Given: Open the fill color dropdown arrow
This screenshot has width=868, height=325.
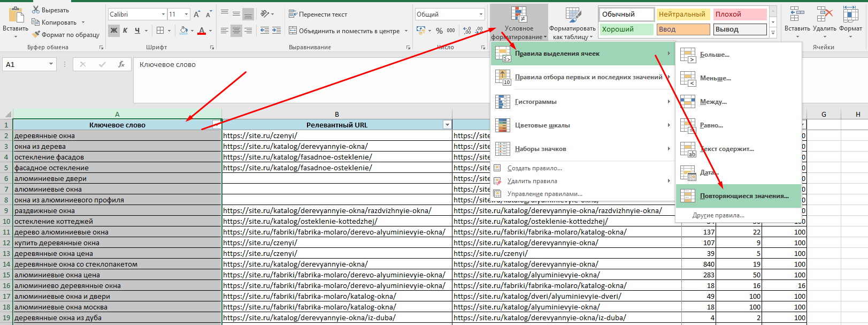Looking at the screenshot, I should point(192,31).
